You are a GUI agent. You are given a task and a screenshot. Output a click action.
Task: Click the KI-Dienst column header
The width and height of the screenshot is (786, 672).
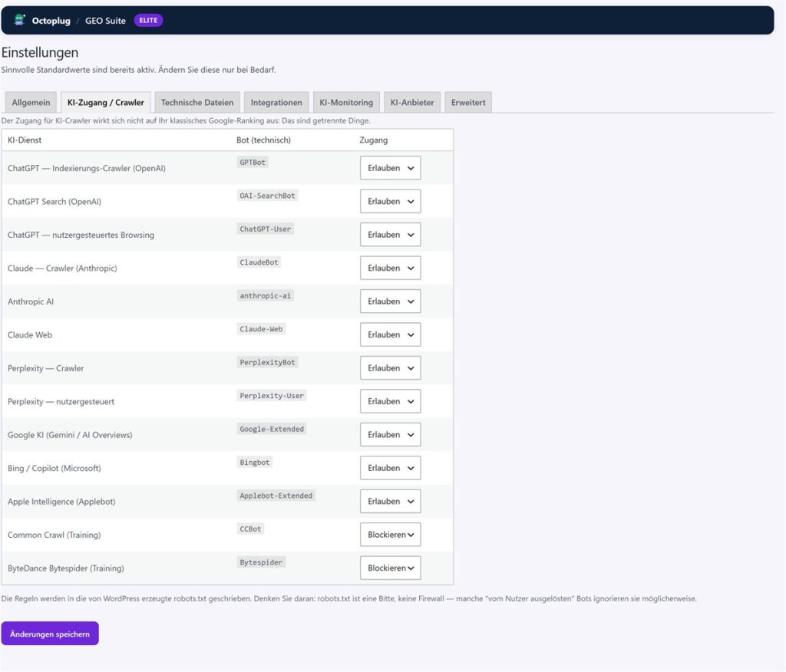tap(25, 140)
